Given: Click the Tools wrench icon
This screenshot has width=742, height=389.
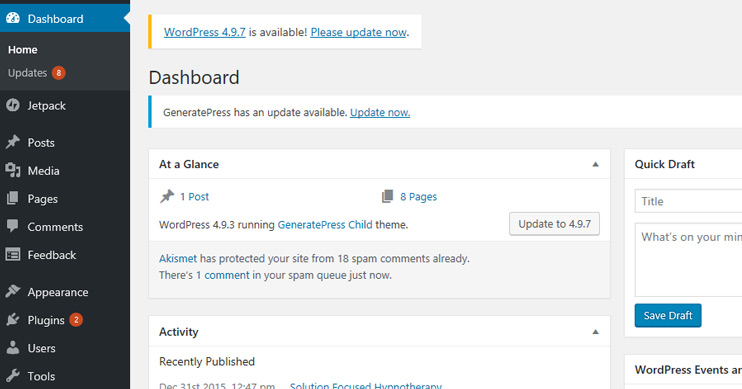Looking at the screenshot, I should [13, 376].
